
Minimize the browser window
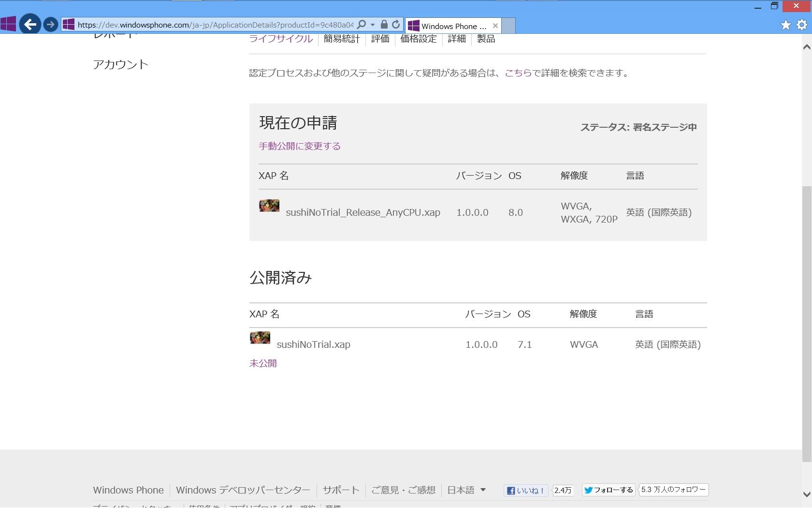pyautogui.click(x=758, y=7)
